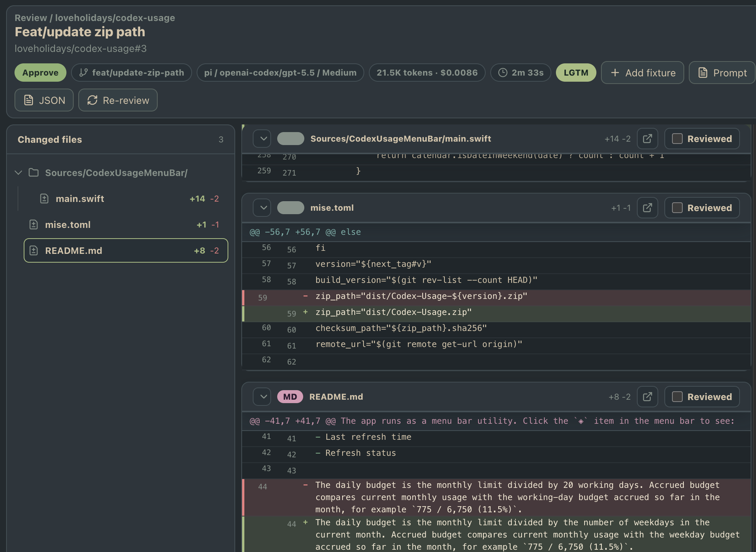Click loveholidays/codex-usage#3 link
This screenshot has width=756, height=552.
[81, 48]
